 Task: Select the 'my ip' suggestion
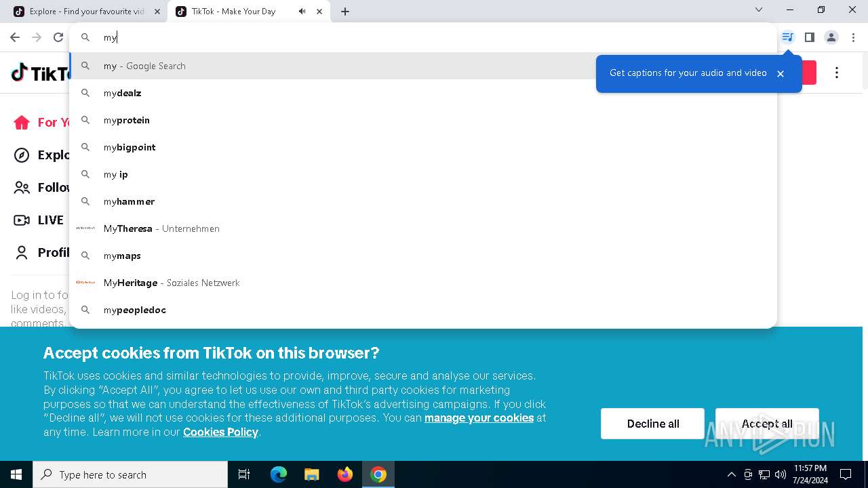[423, 174]
